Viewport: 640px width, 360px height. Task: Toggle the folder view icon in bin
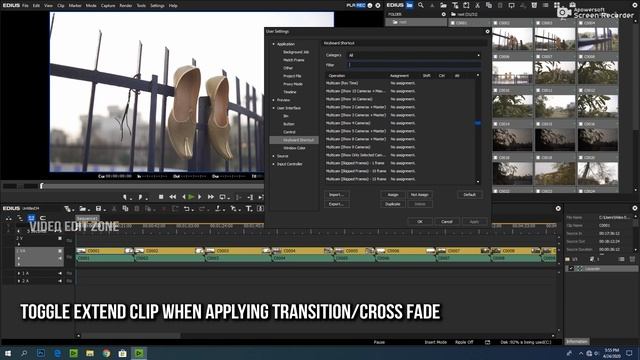409,5
